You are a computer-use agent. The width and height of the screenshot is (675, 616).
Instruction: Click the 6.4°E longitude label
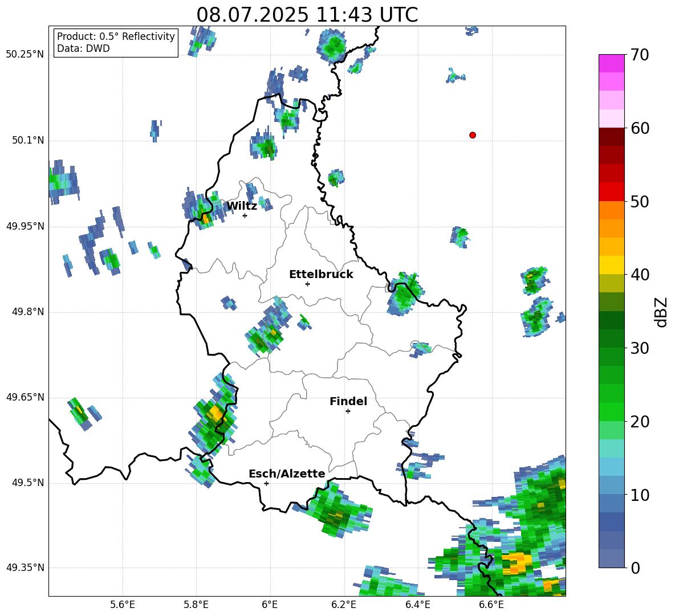pos(417,605)
